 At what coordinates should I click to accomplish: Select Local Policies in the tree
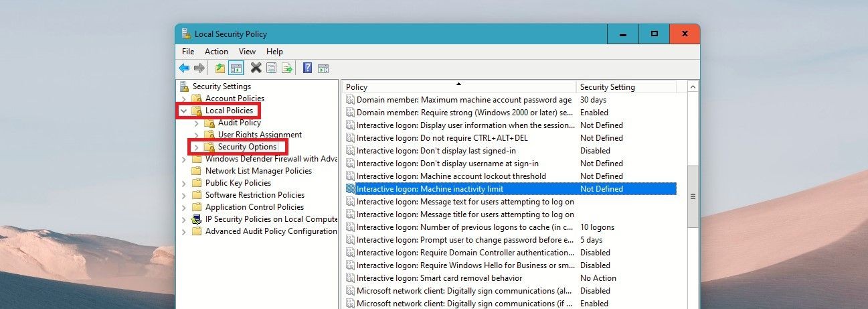pos(229,111)
